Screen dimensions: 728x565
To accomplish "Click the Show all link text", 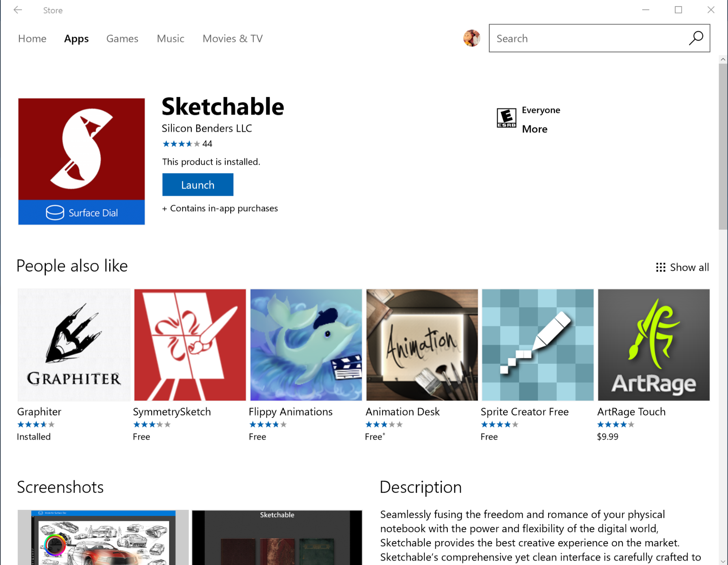I will click(689, 267).
